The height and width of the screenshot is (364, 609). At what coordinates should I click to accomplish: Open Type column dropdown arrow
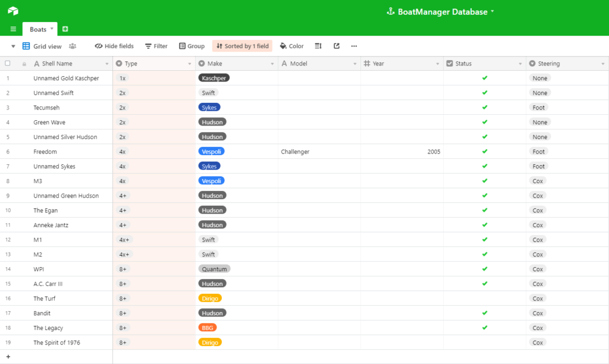coord(190,64)
